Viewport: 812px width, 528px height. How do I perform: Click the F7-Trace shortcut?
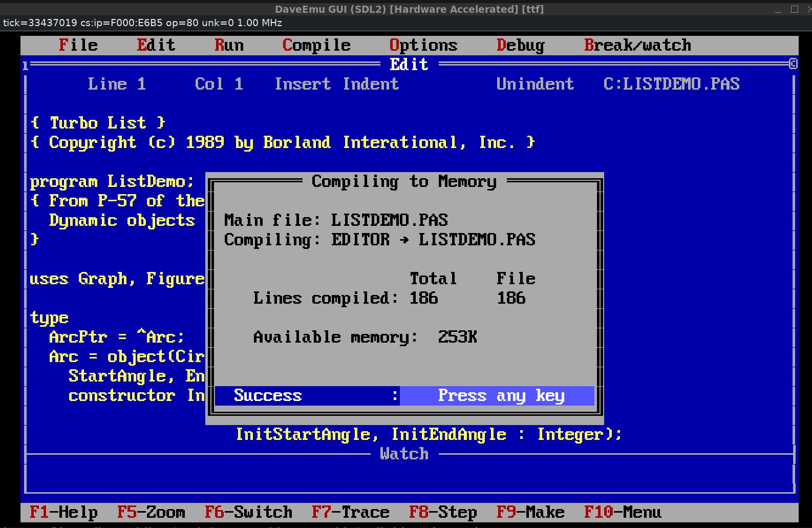point(350,512)
